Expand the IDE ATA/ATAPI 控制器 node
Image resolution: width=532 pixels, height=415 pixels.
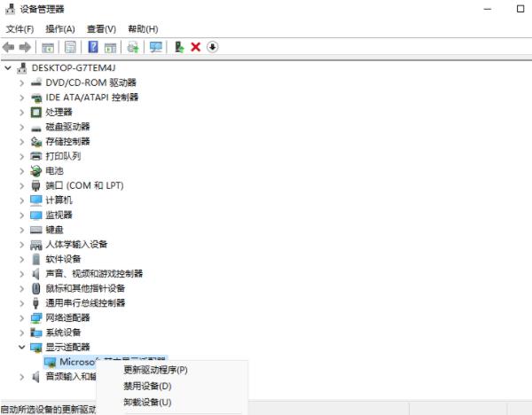21,98
